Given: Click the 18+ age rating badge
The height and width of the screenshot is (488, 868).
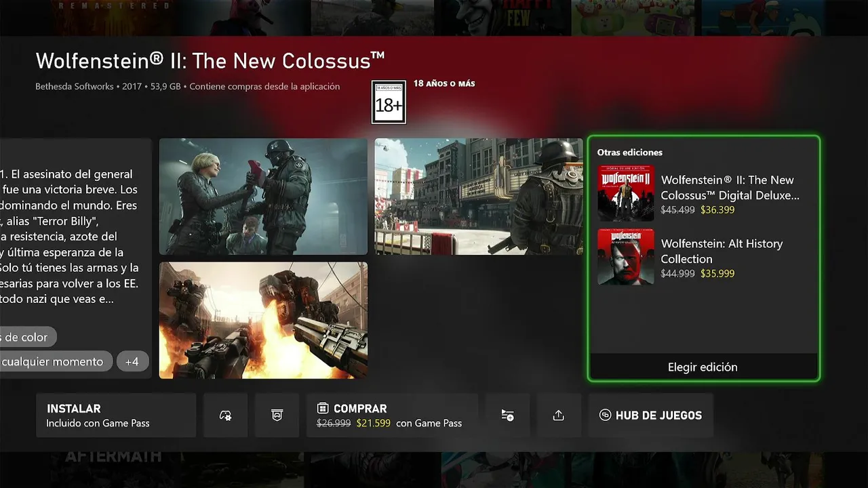Looking at the screenshot, I should point(389,102).
